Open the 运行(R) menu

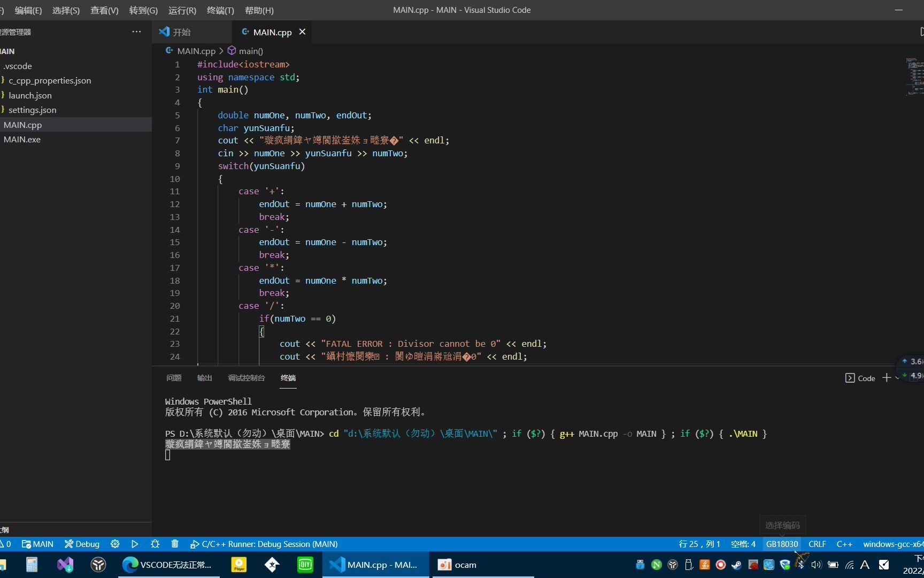(181, 10)
